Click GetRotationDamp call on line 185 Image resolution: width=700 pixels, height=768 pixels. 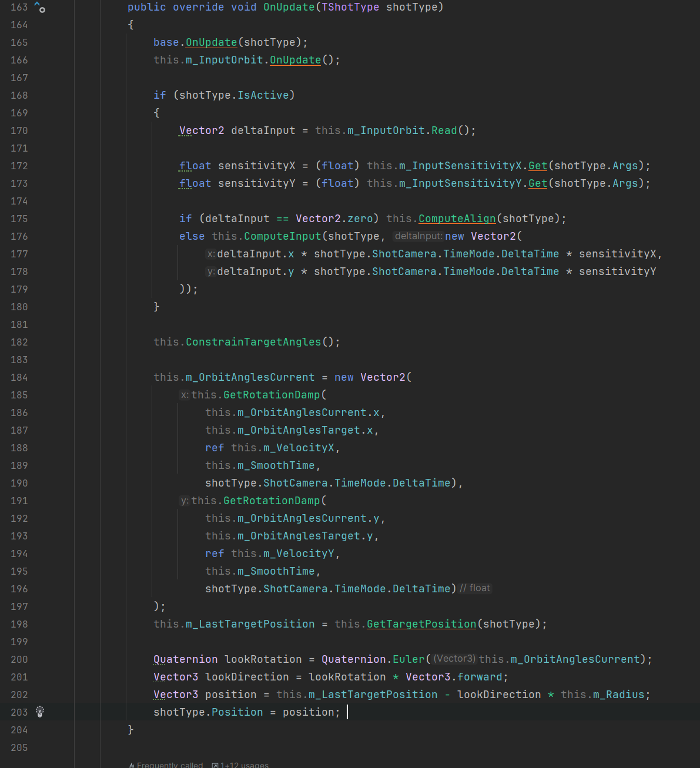pyautogui.click(x=272, y=395)
